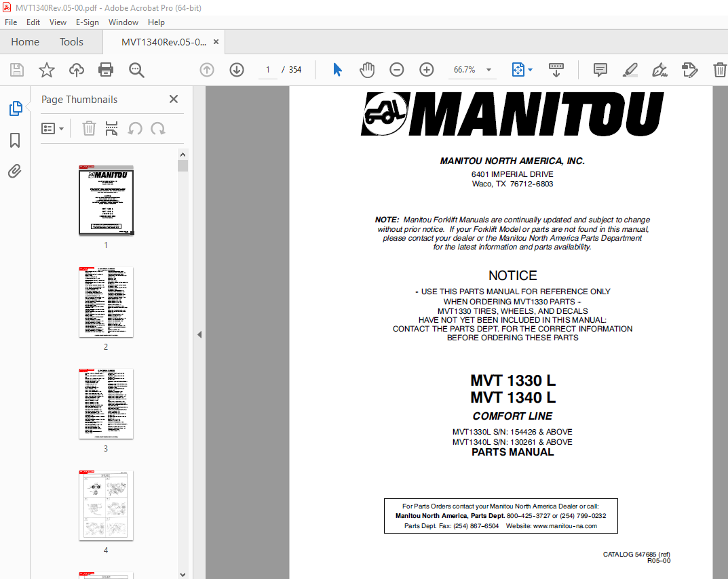Open the Window menu
728x579 pixels.
click(123, 22)
